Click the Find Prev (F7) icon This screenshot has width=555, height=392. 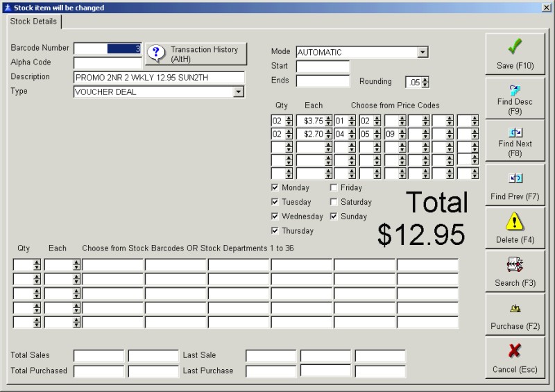pyautogui.click(x=514, y=178)
